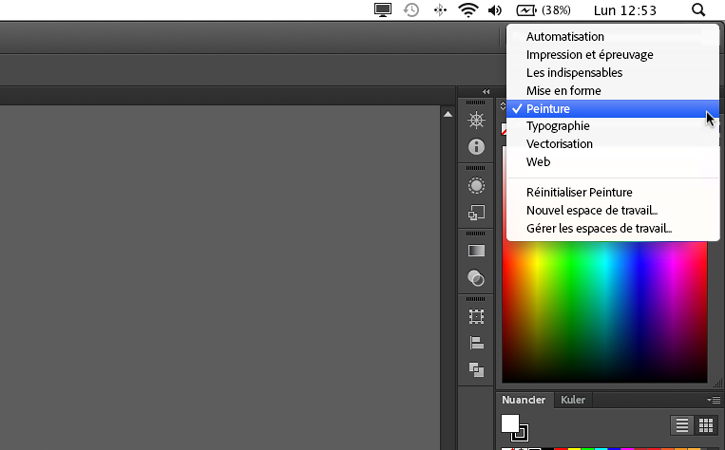This screenshot has height=450, width=725.
Task: Switch swatches to thumbnail grid view
Action: pos(706,425)
